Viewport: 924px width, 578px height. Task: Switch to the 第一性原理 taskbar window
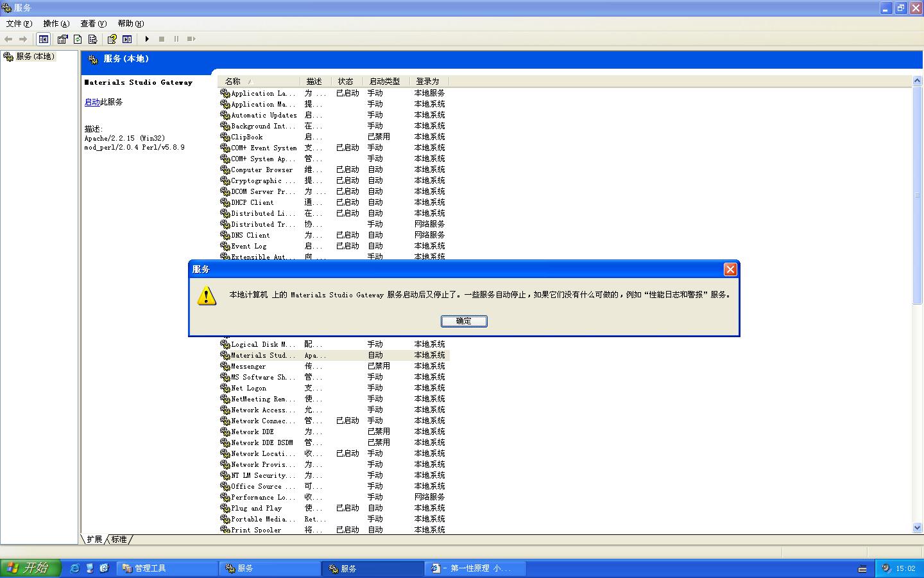(477, 568)
